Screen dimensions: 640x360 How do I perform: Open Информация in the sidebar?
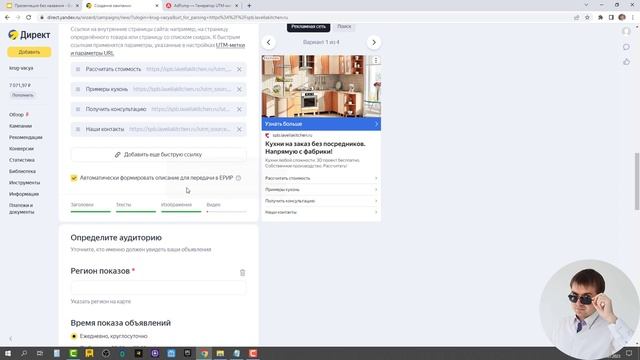pyautogui.click(x=24, y=194)
